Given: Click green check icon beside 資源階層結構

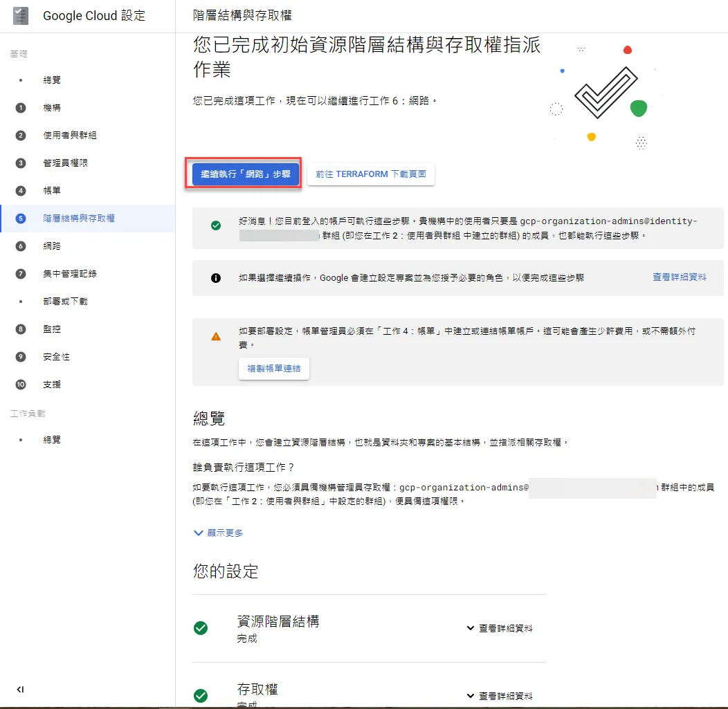Looking at the screenshot, I should click(x=201, y=628).
